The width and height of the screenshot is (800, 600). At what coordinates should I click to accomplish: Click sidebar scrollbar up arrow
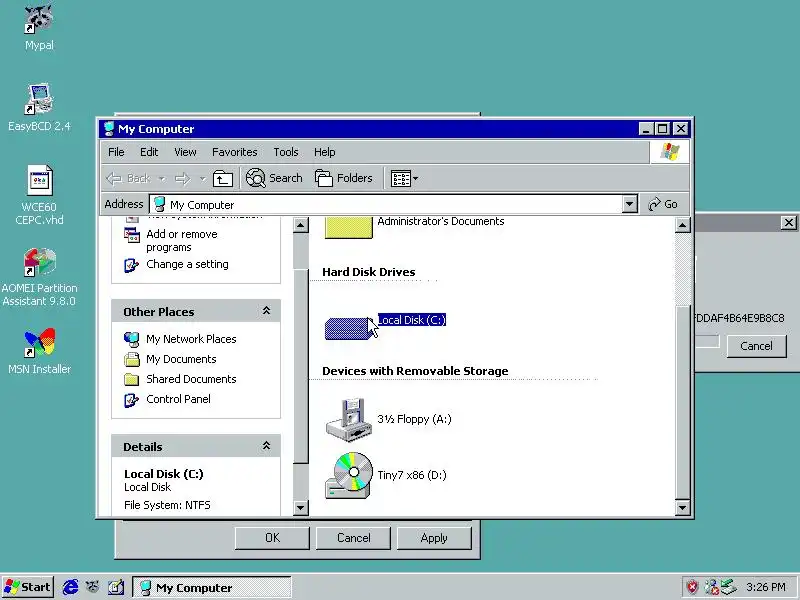coord(301,224)
